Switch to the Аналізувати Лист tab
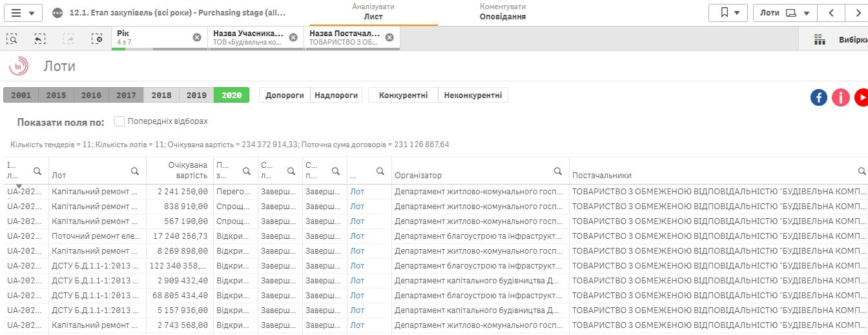Screen dimensions: 868x335 click(x=373, y=12)
